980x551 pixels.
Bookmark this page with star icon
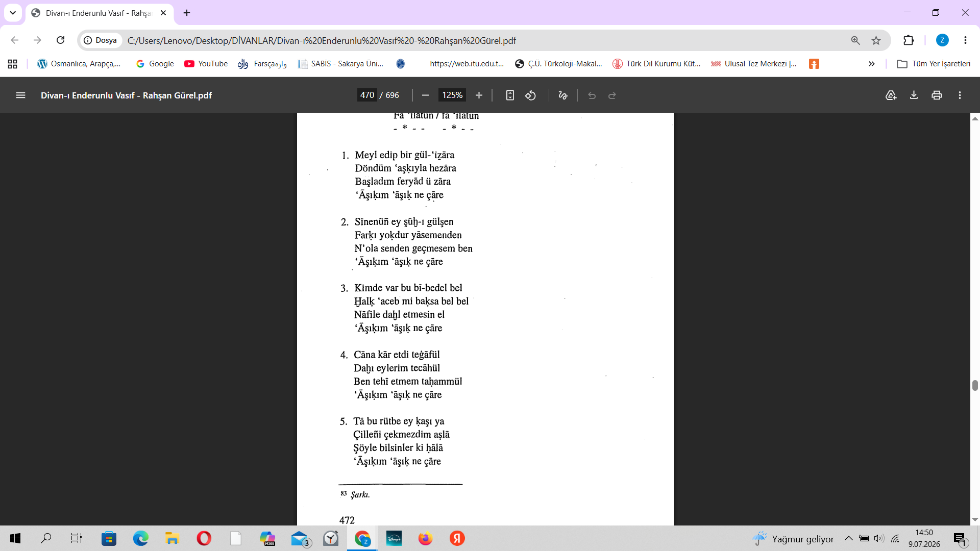click(x=876, y=40)
